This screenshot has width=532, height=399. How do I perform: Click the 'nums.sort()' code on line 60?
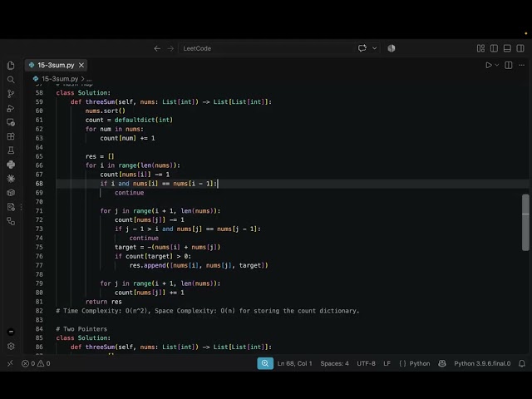(x=106, y=111)
